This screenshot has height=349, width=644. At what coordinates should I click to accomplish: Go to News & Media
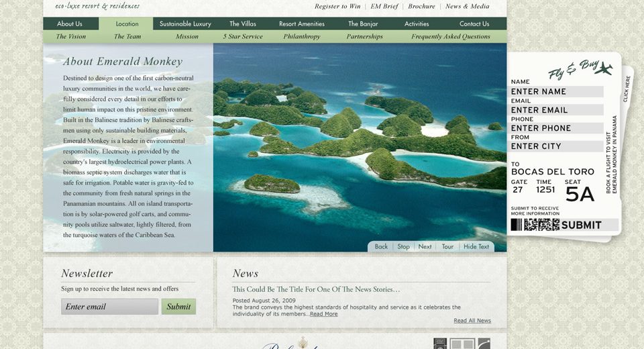pyautogui.click(x=468, y=6)
